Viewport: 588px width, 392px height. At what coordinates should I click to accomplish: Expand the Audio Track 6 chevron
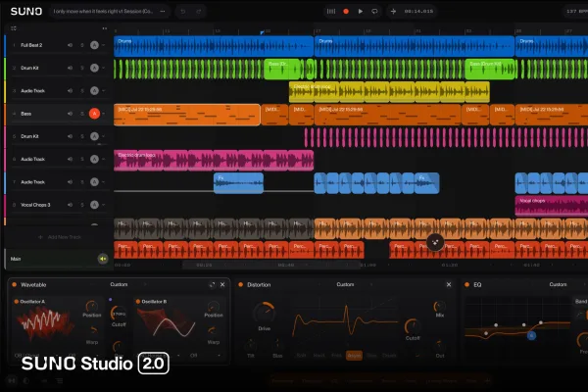click(x=104, y=159)
